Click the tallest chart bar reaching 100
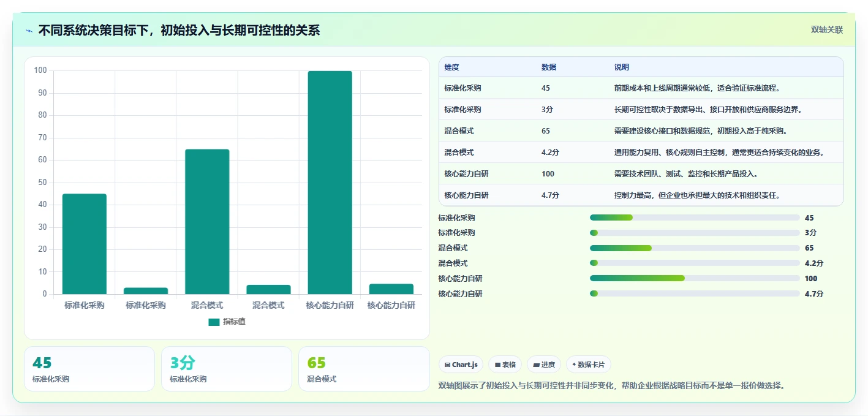This screenshot has width=868, height=416. click(330, 183)
